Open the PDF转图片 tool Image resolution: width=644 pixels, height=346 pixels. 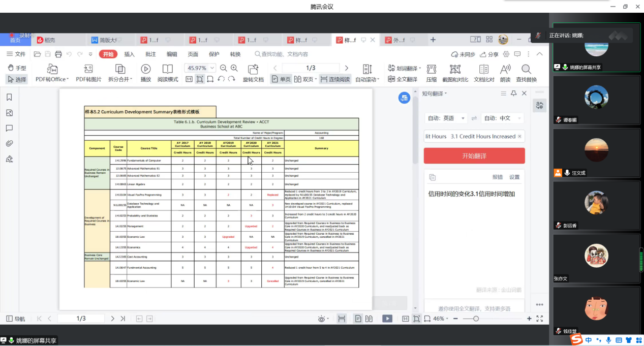[88, 69]
